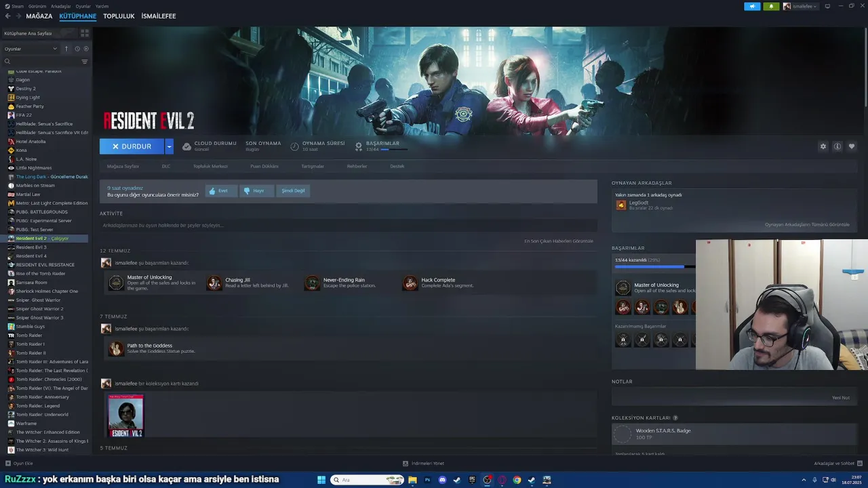The image size is (868, 488).
Task: Open the Mağaza Sayfası link
Action: click(x=123, y=166)
